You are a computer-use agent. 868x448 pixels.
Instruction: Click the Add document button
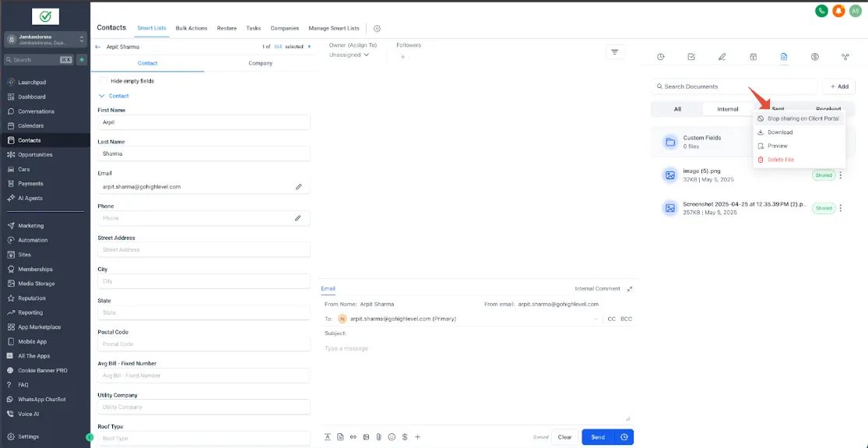tap(838, 86)
